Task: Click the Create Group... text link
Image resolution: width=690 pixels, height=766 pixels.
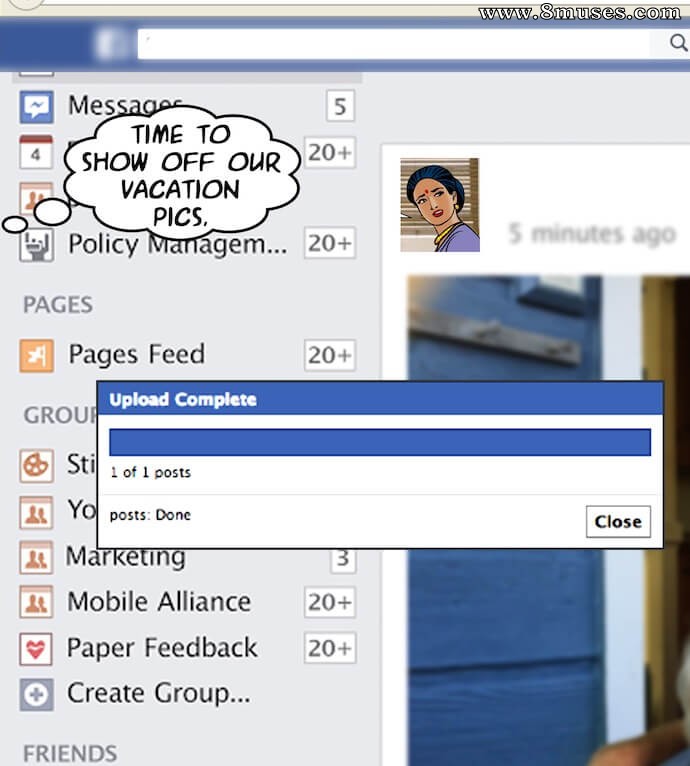Action: [158, 693]
